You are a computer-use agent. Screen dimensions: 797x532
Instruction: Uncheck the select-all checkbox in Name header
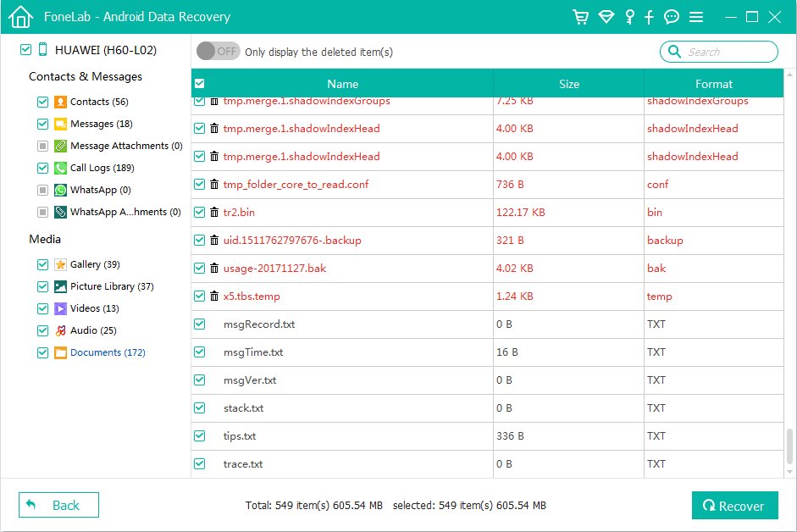pyautogui.click(x=199, y=84)
